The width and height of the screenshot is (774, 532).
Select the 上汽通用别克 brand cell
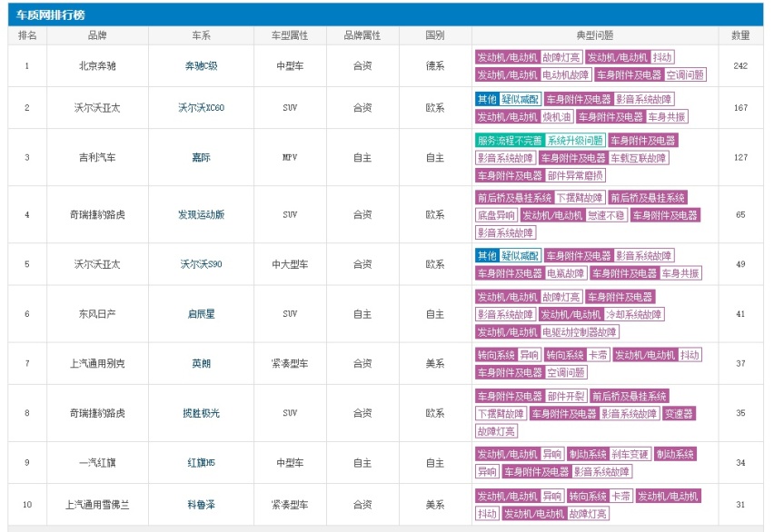[97, 364]
